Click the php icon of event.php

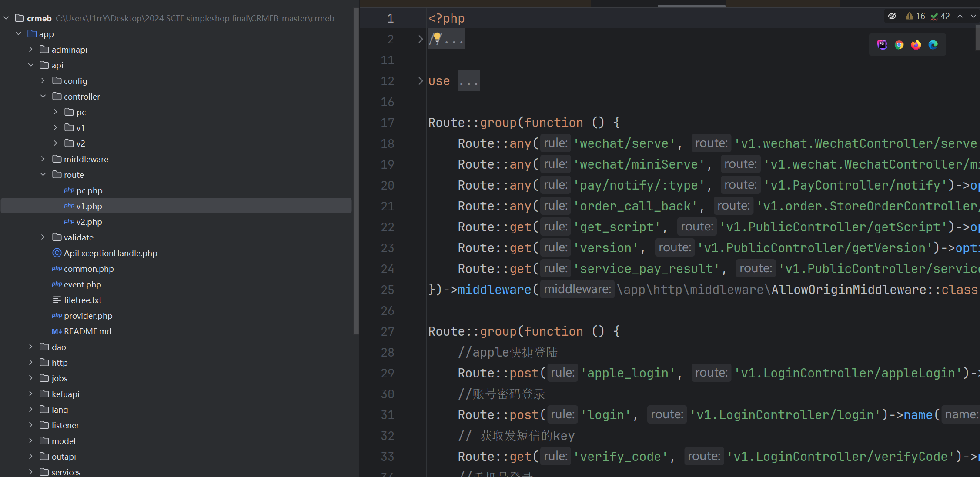pyautogui.click(x=57, y=284)
